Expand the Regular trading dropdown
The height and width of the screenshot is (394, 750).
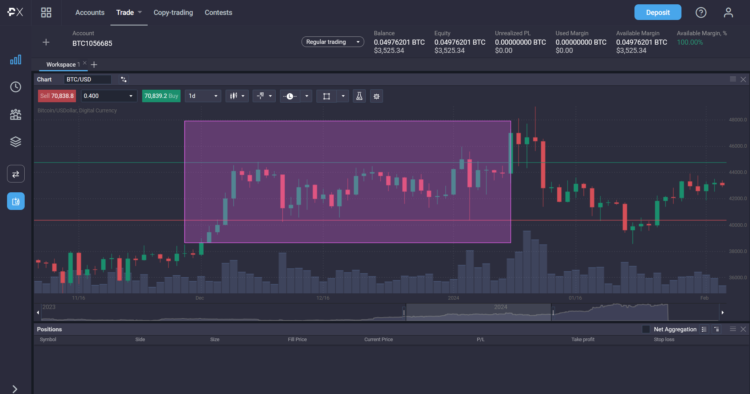pos(332,42)
